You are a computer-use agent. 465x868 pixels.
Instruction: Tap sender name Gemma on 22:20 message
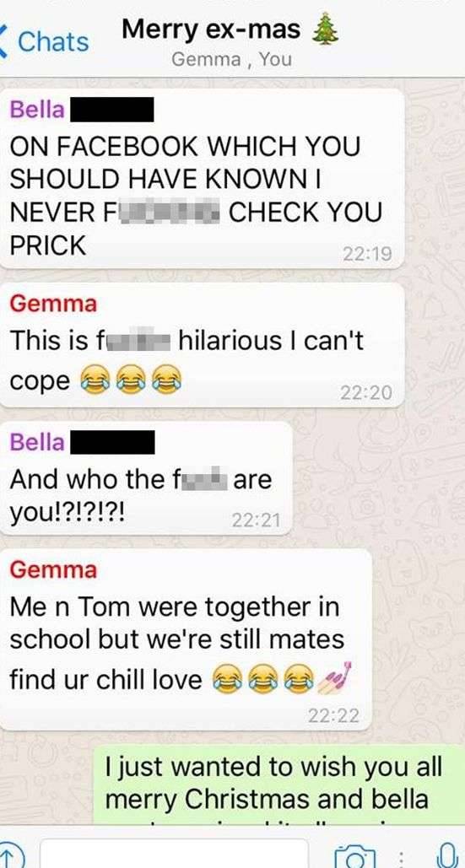click(x=54, y=304)
